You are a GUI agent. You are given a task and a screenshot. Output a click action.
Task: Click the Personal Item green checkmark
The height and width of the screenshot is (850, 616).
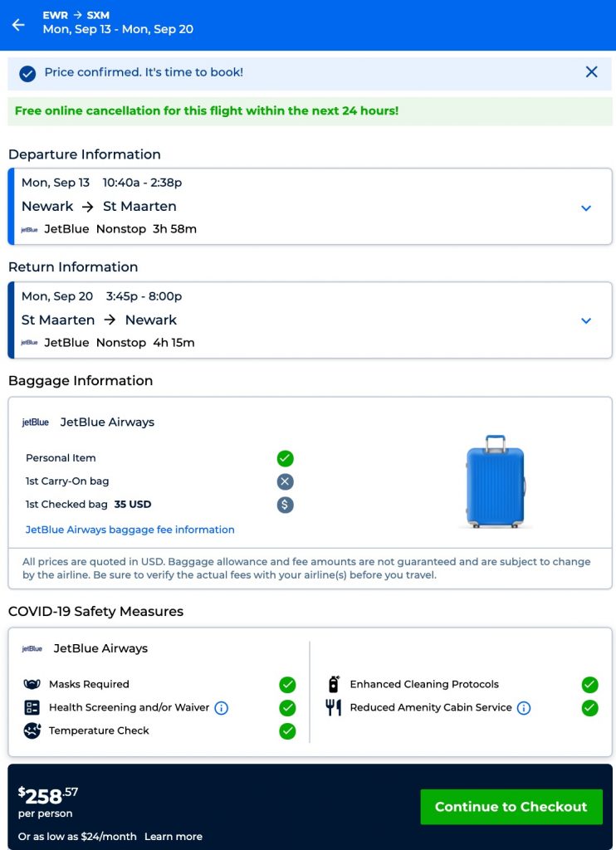(x=285, y=458)
